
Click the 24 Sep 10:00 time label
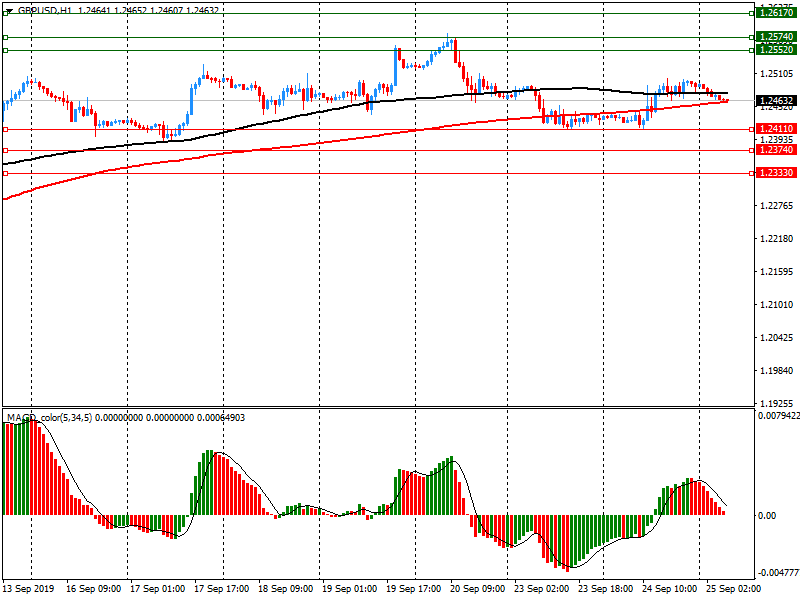[x=669, y=589]
